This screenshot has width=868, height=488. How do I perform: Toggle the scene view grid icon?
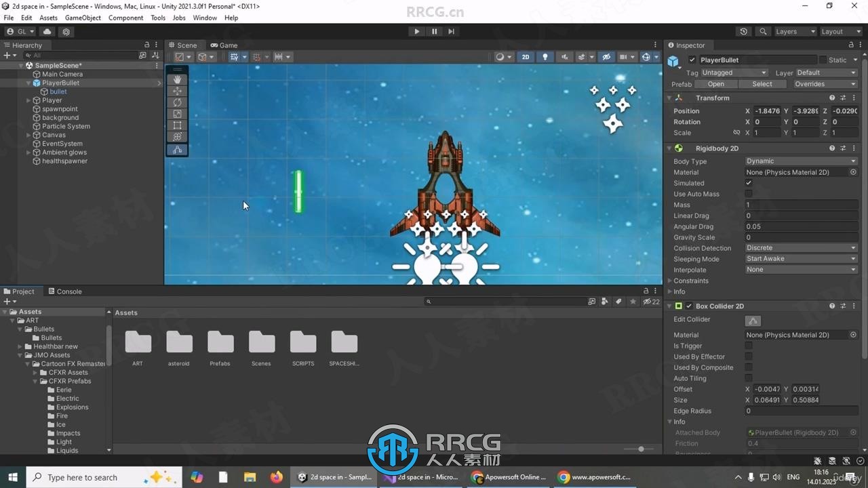(234, 57)
